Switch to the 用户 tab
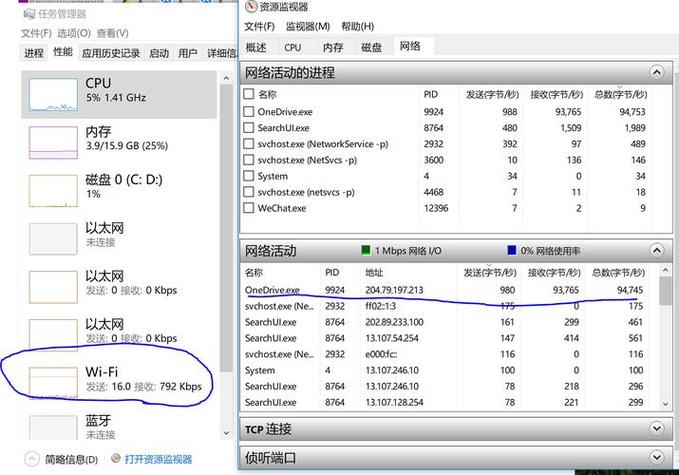Screen dimensions: 679x475 tap(188, 53)
